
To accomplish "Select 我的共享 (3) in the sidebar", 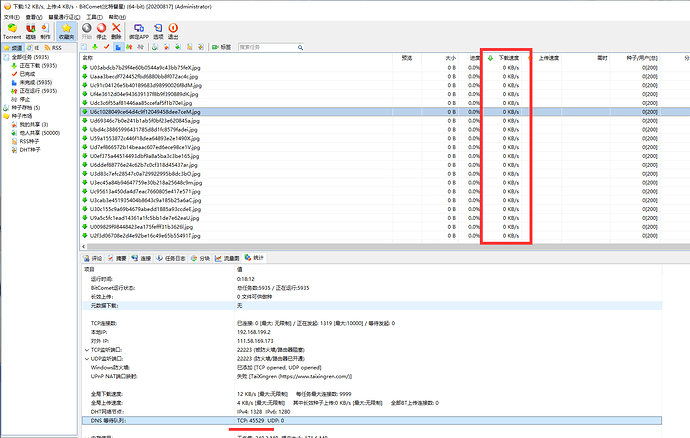I will click(33, 125).
